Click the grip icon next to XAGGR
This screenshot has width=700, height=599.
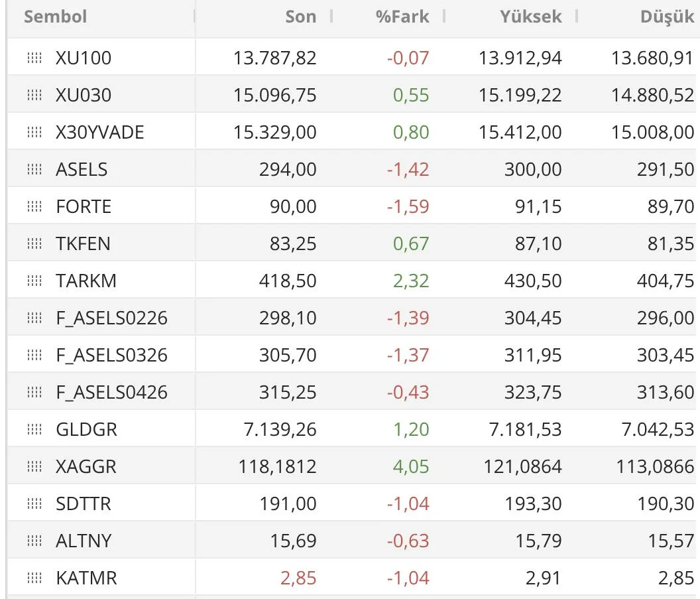(x=34, y=467)
